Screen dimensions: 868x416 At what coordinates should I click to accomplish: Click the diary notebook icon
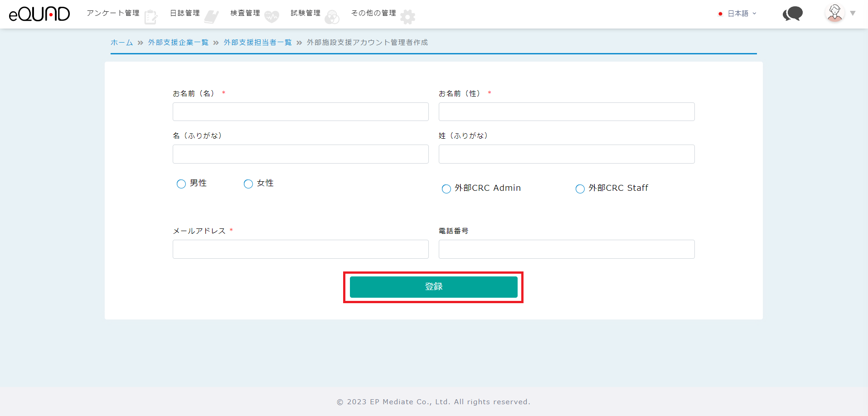pyautogui.click(x=211, y=17)
